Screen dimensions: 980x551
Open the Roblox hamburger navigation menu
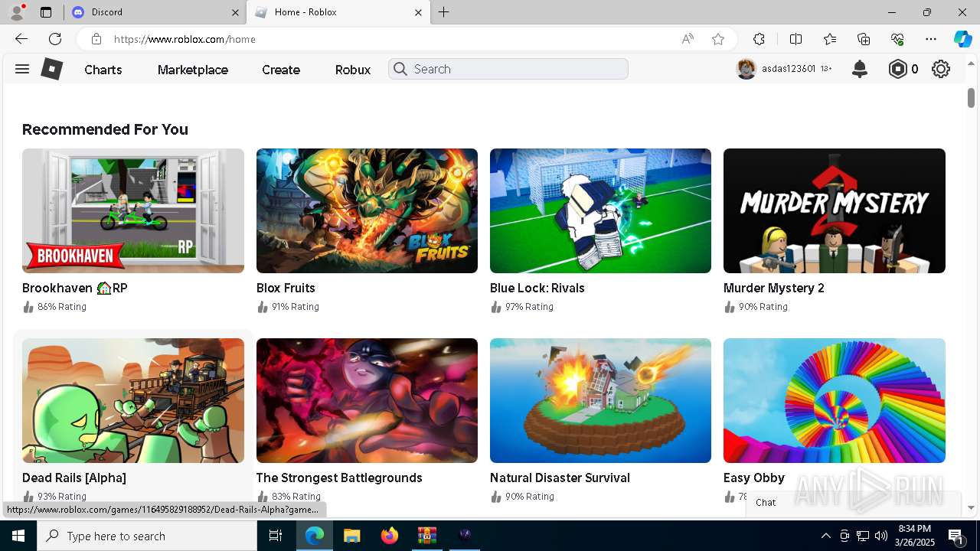22,69
